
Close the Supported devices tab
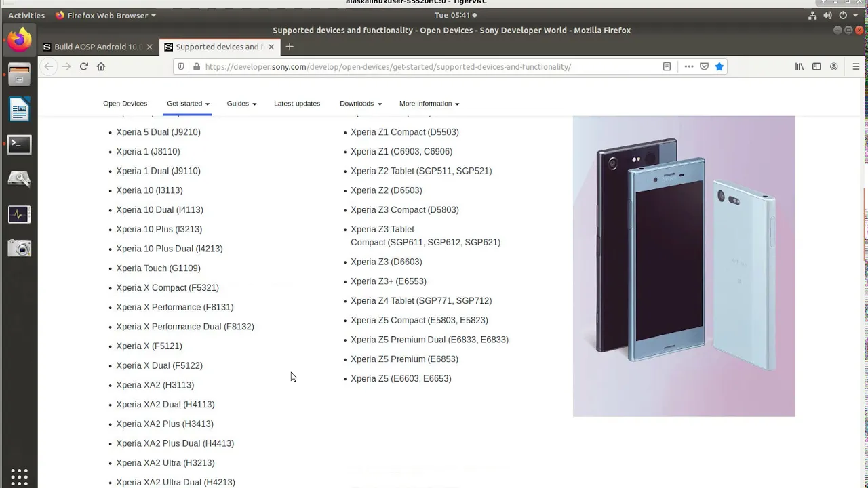point(271,47)
